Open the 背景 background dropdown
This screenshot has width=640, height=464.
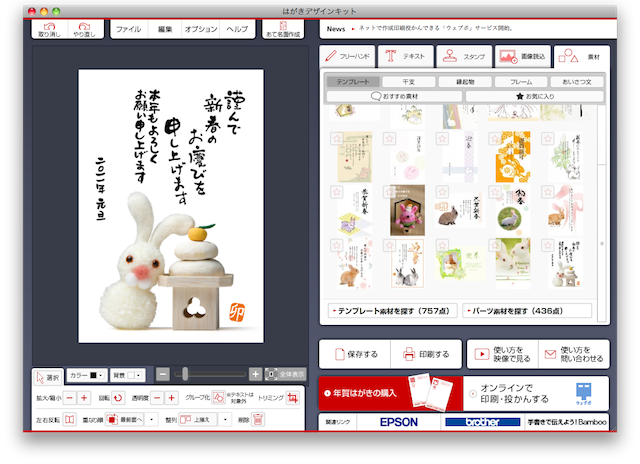click(127, 375)
